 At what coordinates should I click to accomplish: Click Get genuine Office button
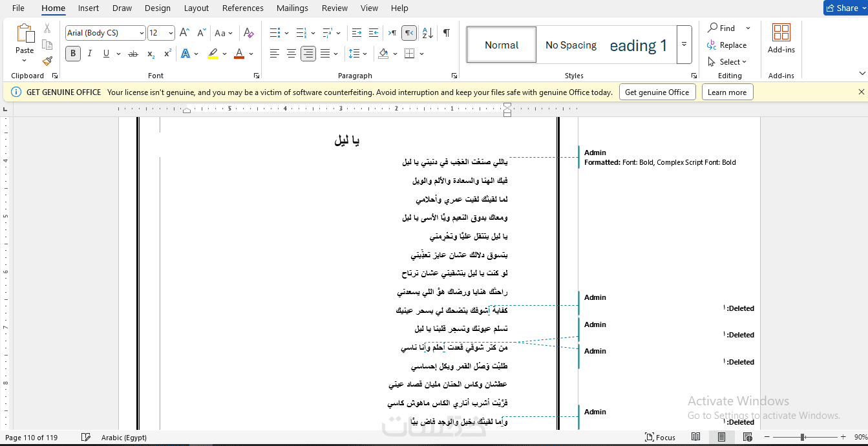point(657,92)
